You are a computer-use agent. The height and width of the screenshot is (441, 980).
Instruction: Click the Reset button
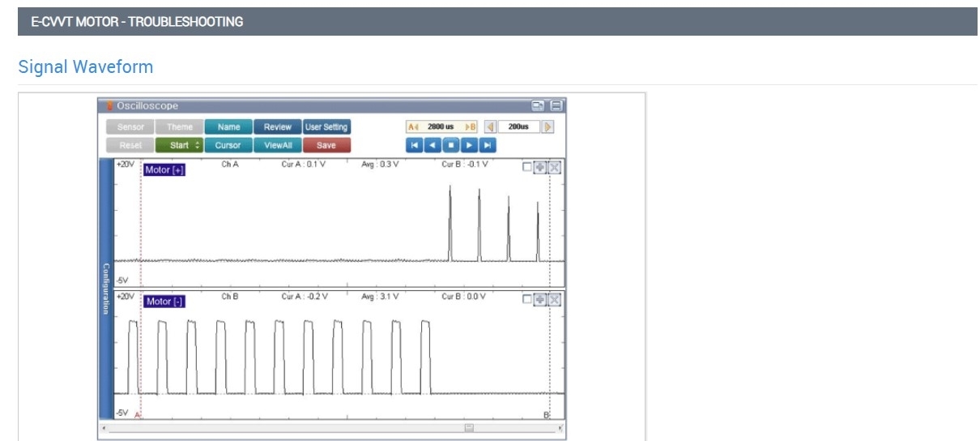point(130,145)
